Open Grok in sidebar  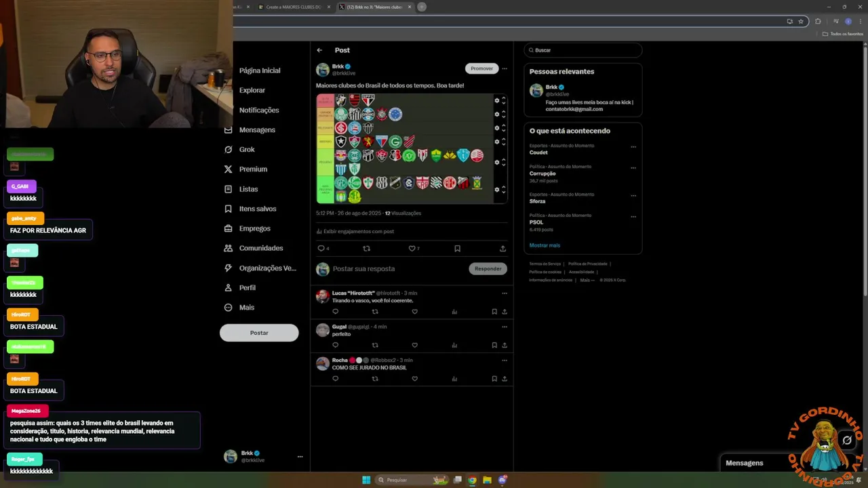tap(247, 149)
